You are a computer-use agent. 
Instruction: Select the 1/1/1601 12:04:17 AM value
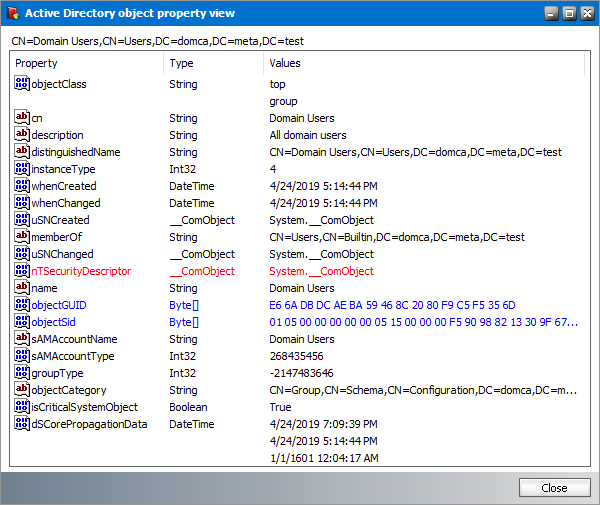click(x=324, y=458)
